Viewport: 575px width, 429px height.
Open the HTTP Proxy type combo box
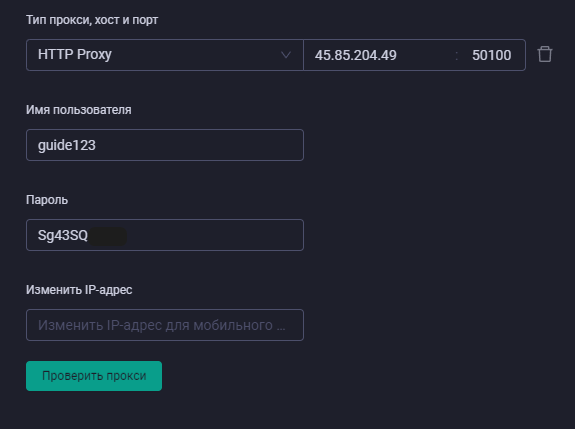165,55
